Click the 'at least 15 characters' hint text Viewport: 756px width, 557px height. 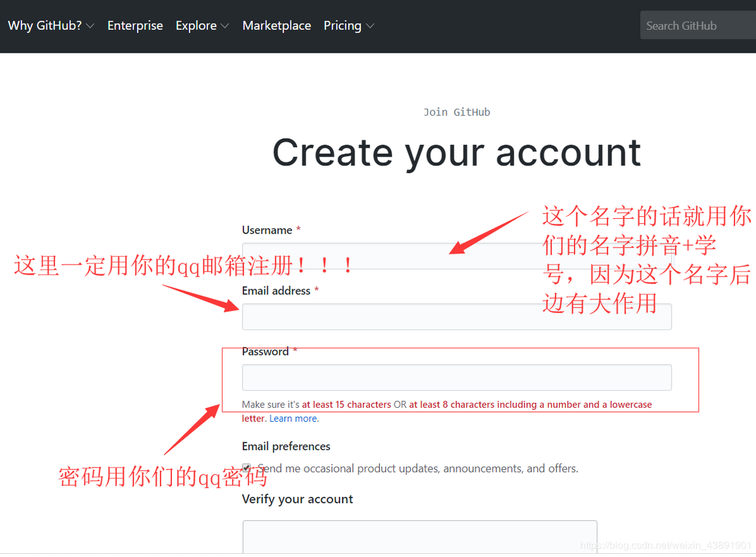346,405
